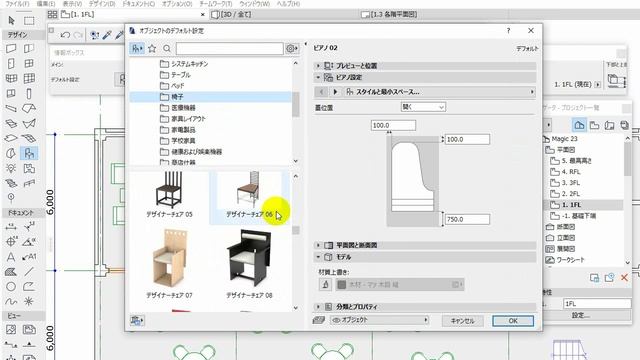Viewport: 640px width, 360px height.
Task: Select the Beam tool in toolbox
Action: 11,109
